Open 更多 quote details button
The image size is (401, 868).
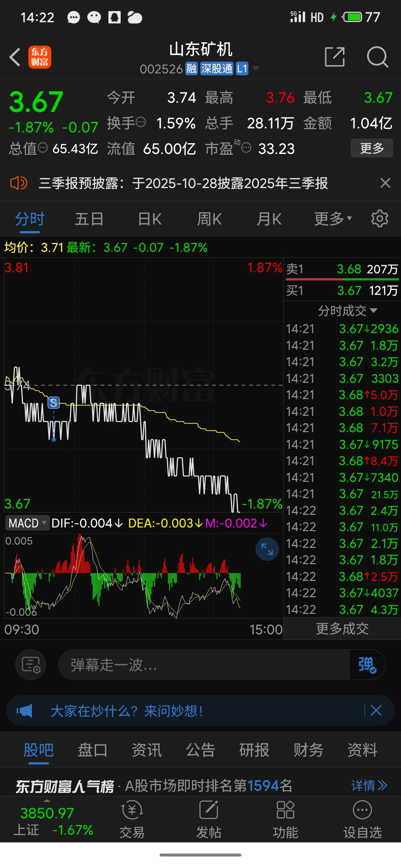(x=372, y=148)
